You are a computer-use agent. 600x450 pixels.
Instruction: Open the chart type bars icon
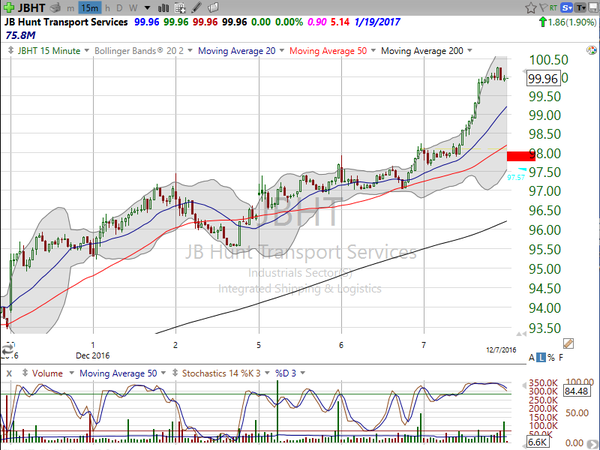pos(163,8)
